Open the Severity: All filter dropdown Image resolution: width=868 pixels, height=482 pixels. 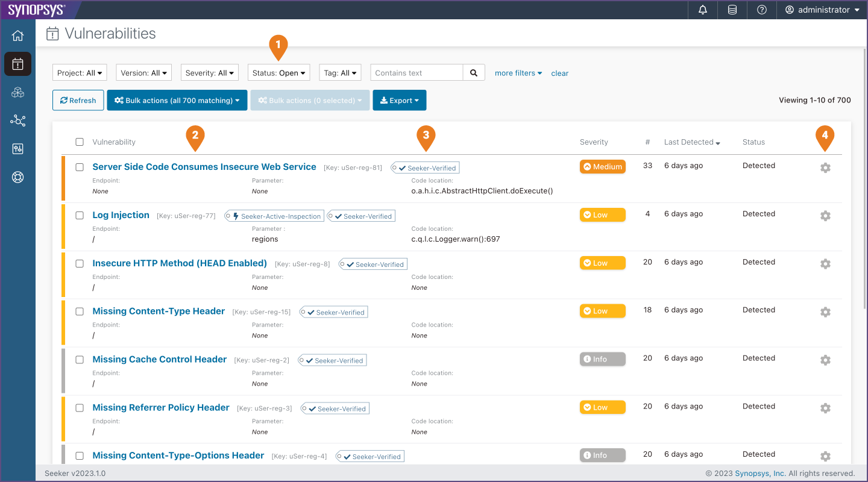click(x=210, y=73)
